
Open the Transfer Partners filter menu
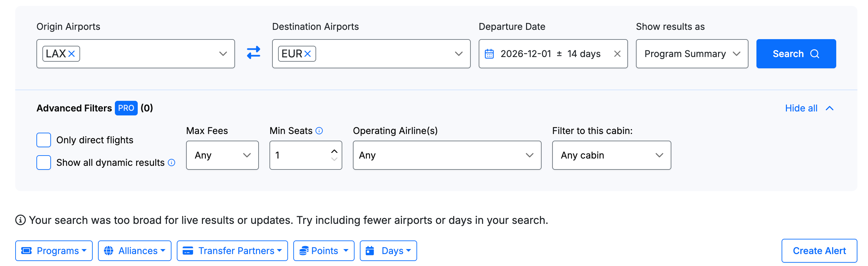pos(232,251)
